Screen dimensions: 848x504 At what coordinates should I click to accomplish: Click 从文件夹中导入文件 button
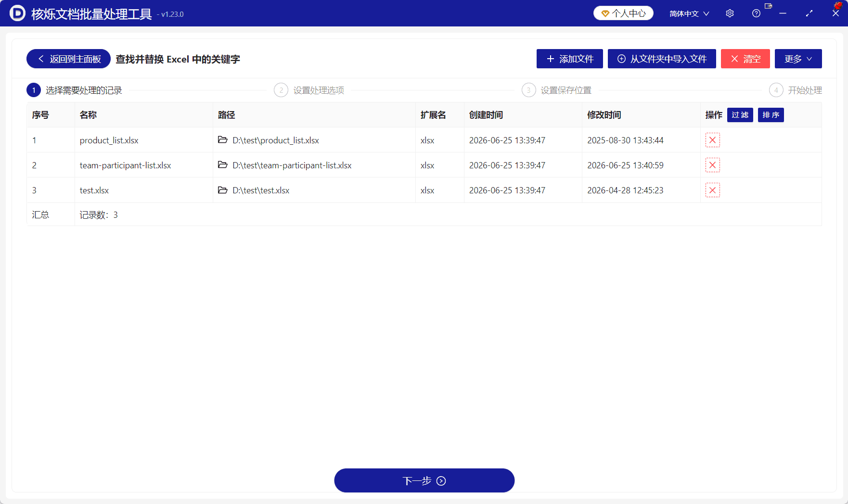(662, 59)
